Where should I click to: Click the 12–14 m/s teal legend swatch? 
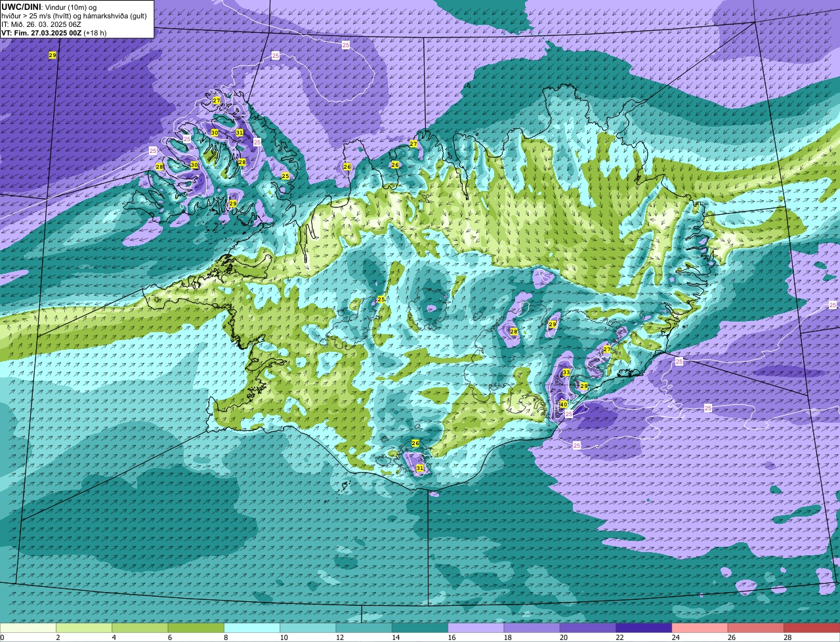(364, 628)
